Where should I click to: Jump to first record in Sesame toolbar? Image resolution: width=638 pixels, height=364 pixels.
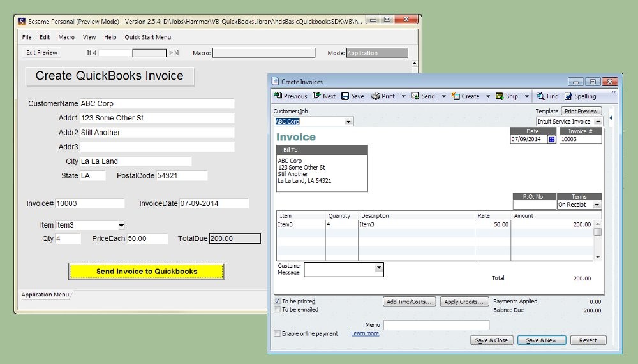click(x=89, y=52)
